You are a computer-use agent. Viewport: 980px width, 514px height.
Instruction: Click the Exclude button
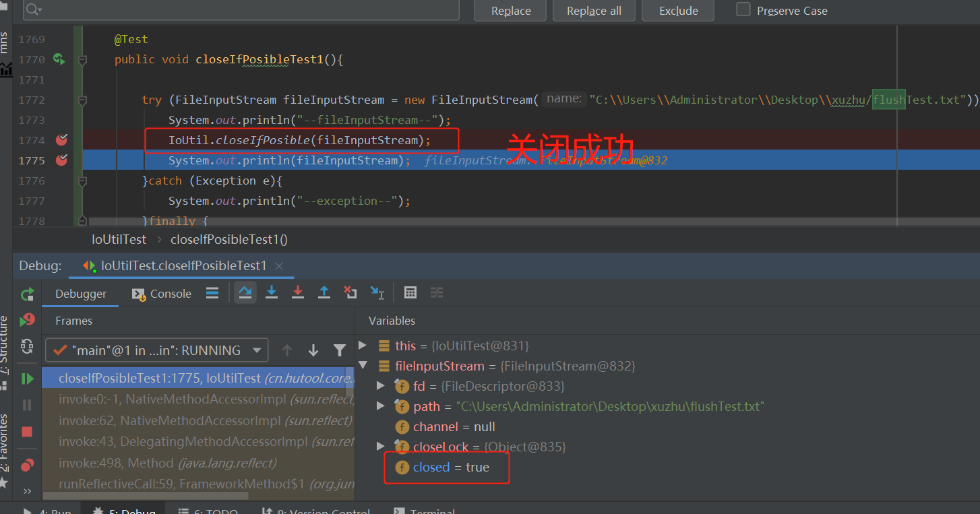[679, 11]
